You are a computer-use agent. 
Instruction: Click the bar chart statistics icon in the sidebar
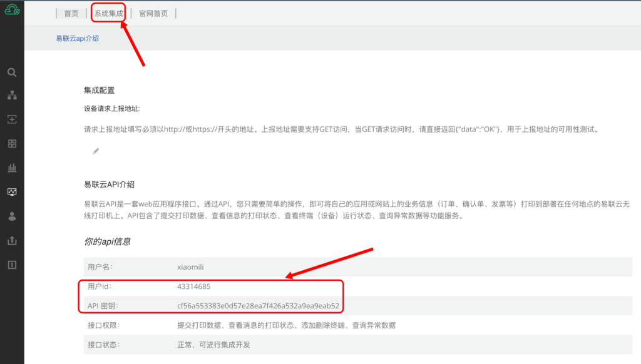pos(11,167)
